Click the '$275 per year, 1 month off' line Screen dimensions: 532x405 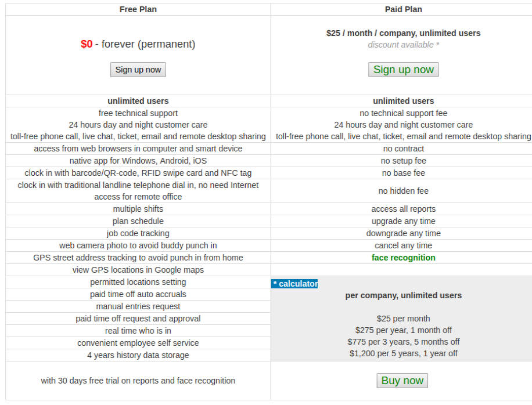tap(403, 331)
